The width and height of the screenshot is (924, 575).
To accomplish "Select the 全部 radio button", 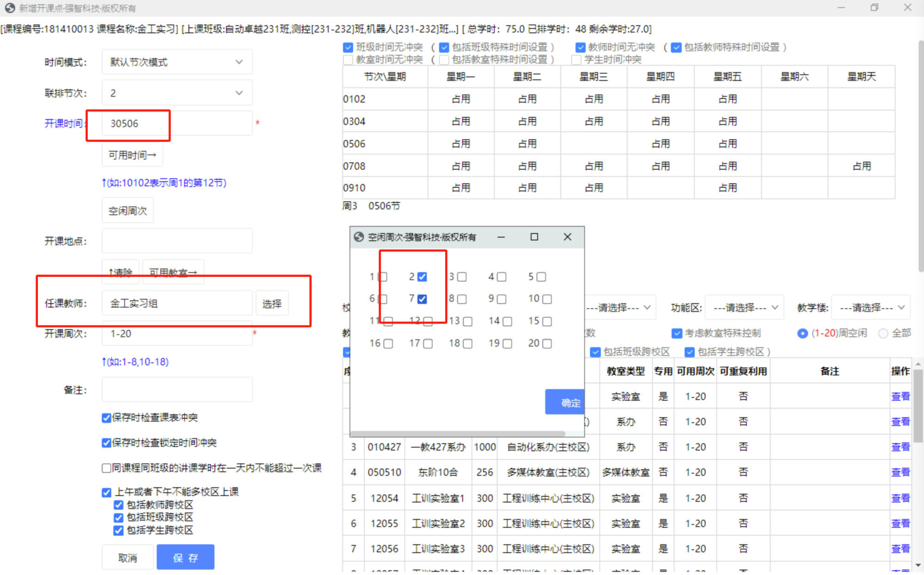I will (x=883, y=333).
